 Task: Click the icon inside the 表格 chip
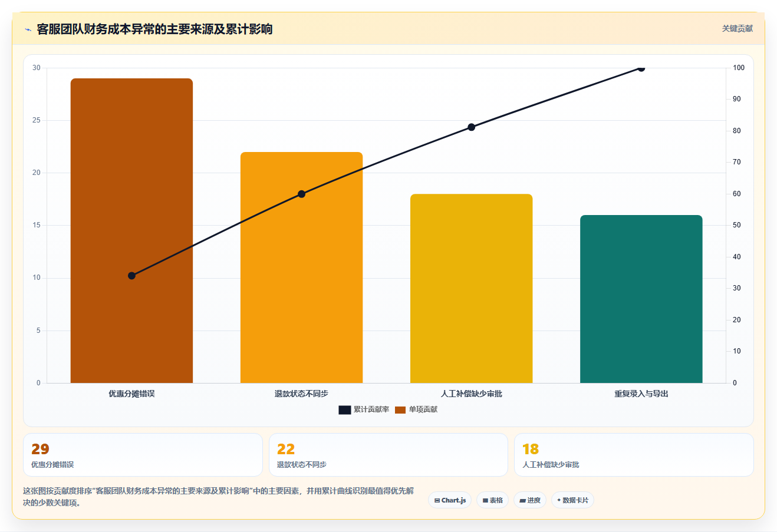pos(485,501)
